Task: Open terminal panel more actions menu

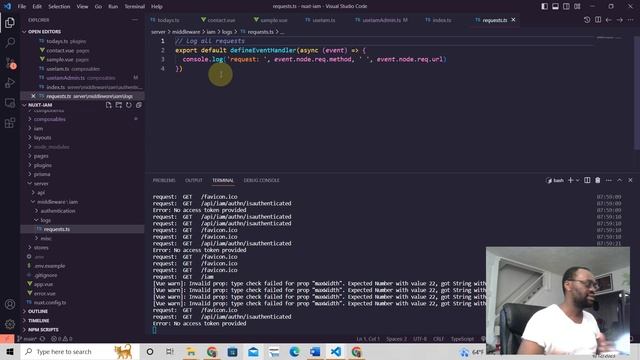Action: point(609,180)
